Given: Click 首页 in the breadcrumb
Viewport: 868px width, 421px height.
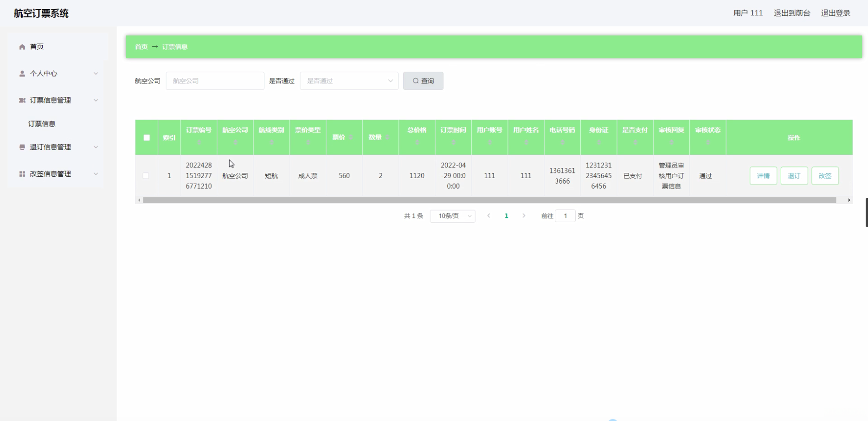Looking at the screenshot, I should click(141, 47).
